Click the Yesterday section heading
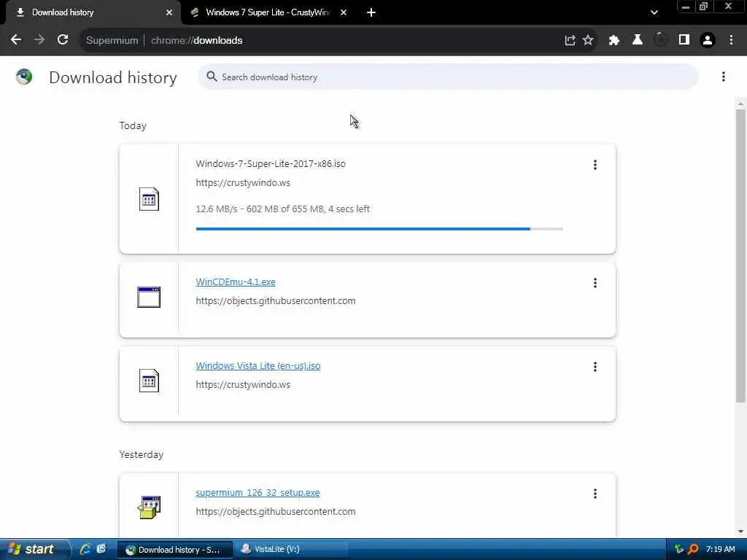 (x=141, y=455)
